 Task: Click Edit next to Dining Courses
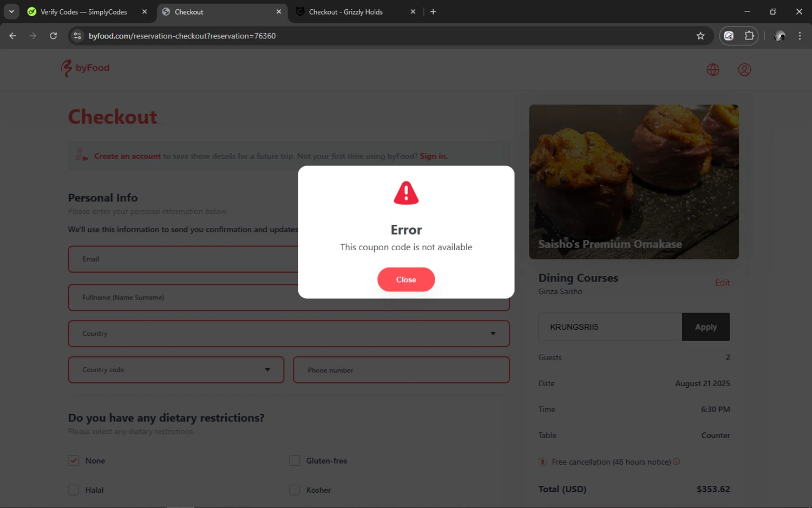tap(722, 283)
